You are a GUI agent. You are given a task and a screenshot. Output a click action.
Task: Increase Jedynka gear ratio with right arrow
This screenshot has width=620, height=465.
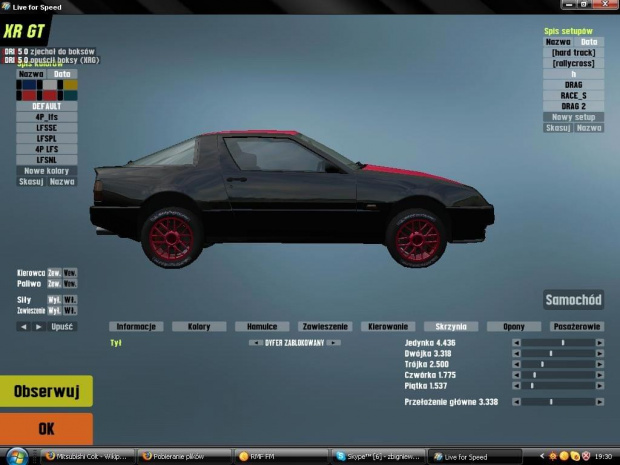[x=600, y=343]
